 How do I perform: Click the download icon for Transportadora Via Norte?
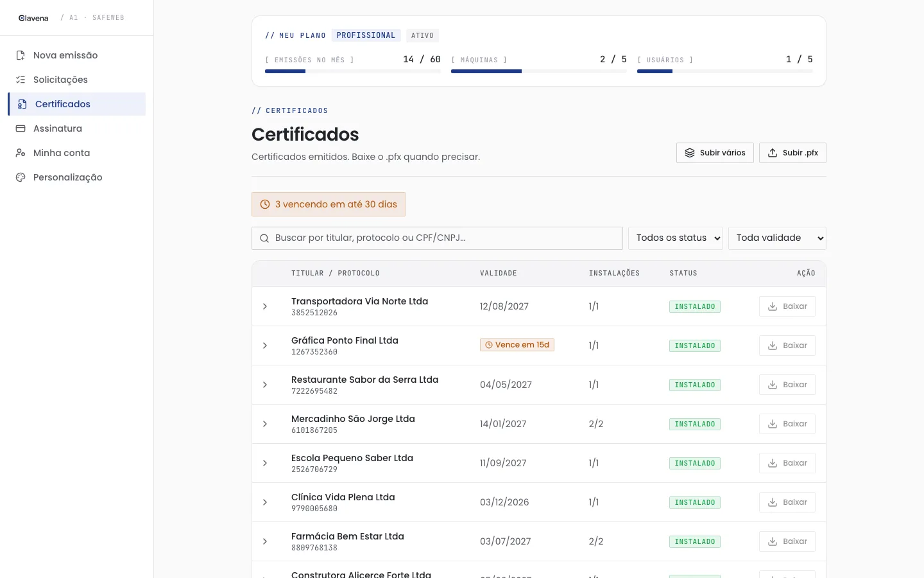point(773,306)
